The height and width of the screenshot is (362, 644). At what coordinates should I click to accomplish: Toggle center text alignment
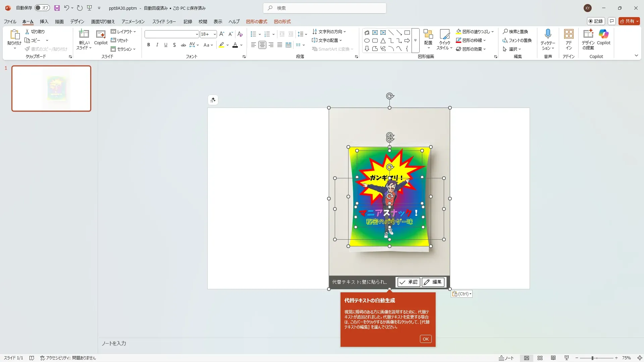(x=262, y=45)
